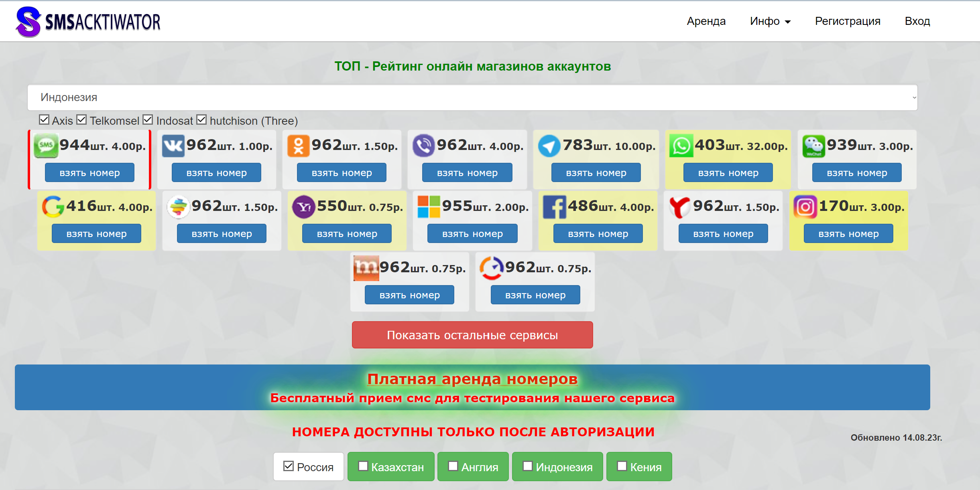Viewport: 980px width, 490px height.
Task: Take a number for SMS 944шт
Action: click(x=89, y=173)
